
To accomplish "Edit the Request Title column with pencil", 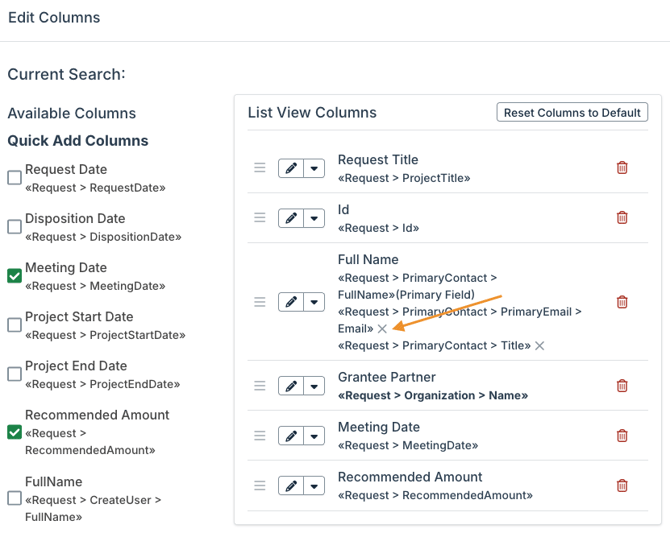I will (x=291, y=168).
